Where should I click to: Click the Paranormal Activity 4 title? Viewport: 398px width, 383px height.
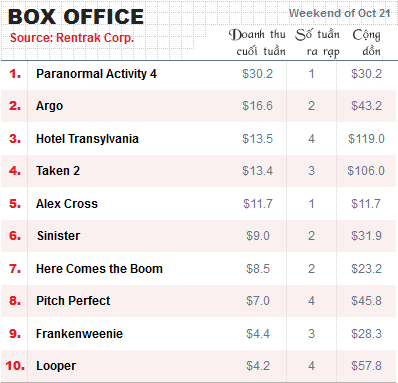(96, 74)
